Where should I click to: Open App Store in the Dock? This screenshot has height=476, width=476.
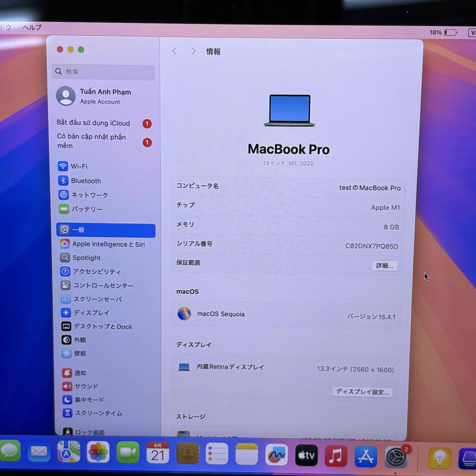pos(366,457)
